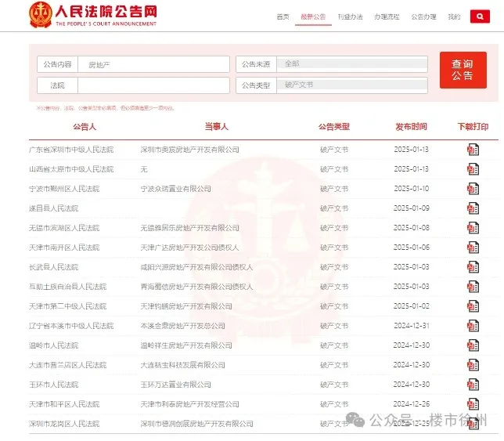Click the empty 法院 input field
The width and height of the screenshot is (504, 441).
click(153, 85)
